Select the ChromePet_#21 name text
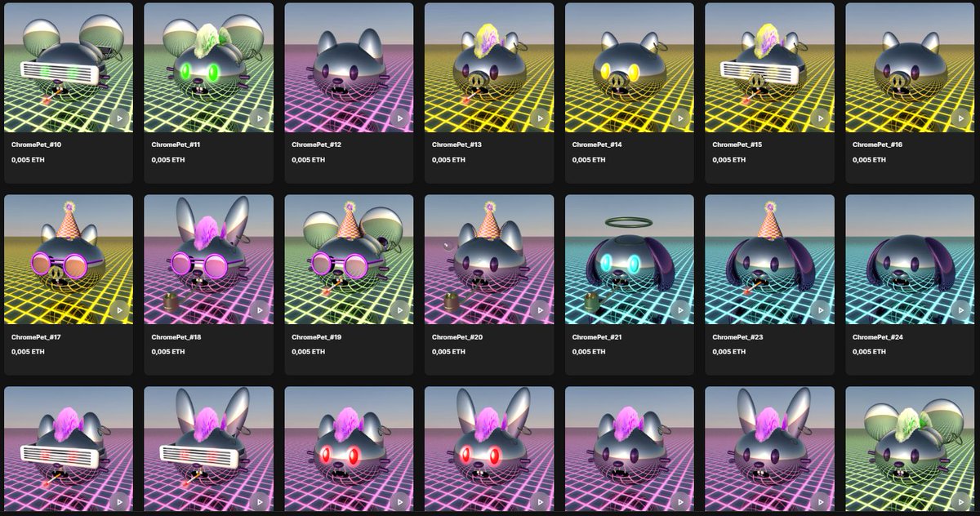This screenshot has width=980, height=516. (x=597, y=336)
